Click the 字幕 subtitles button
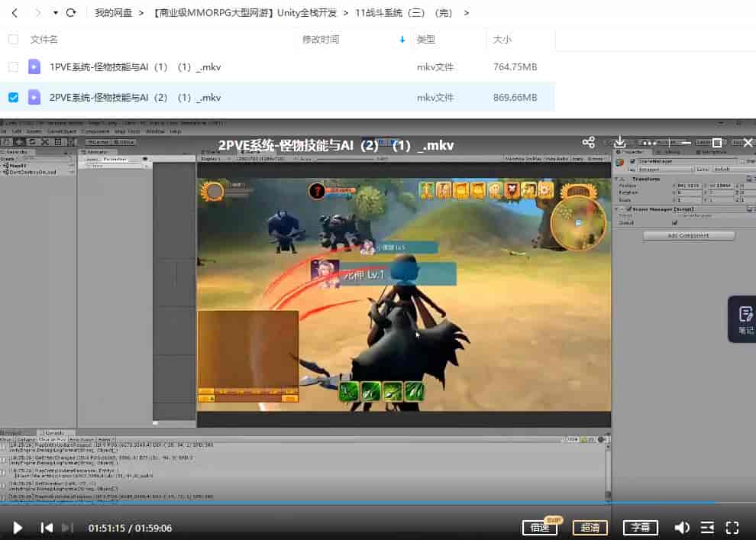Image resolution: width=756 pixels, height=540 pixels. tap(641, 527)
